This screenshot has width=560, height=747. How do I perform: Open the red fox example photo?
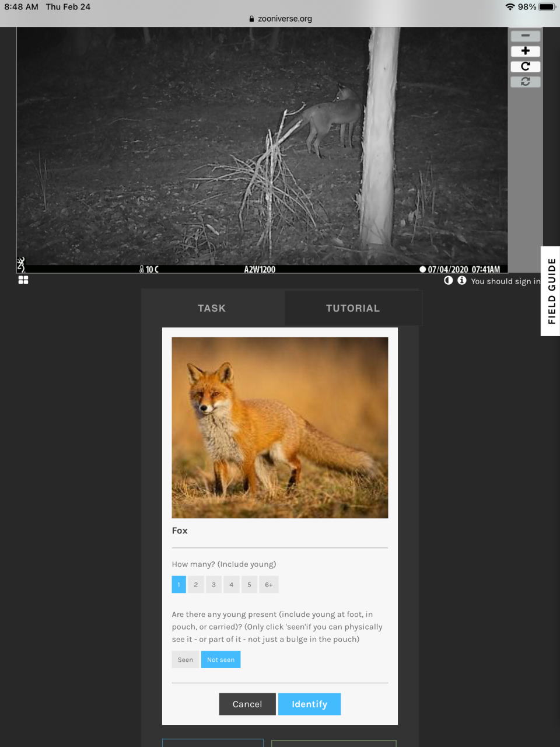[280, 428]
